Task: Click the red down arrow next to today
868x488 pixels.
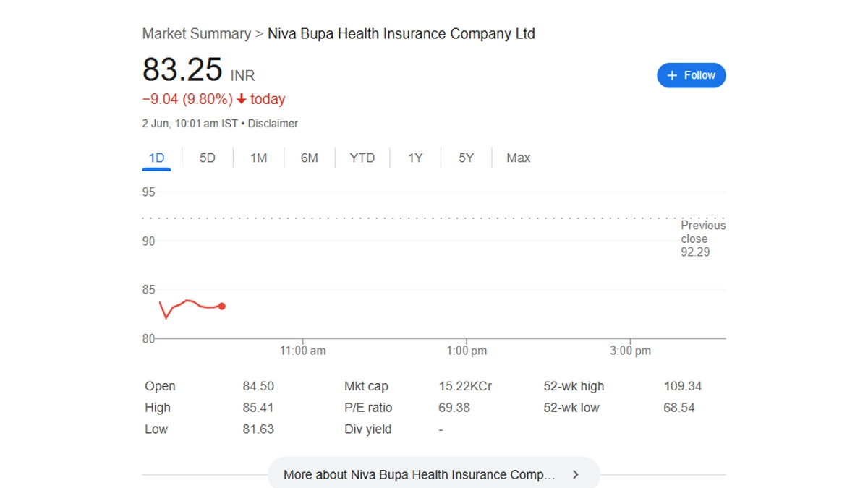Action: coord(242,99)
